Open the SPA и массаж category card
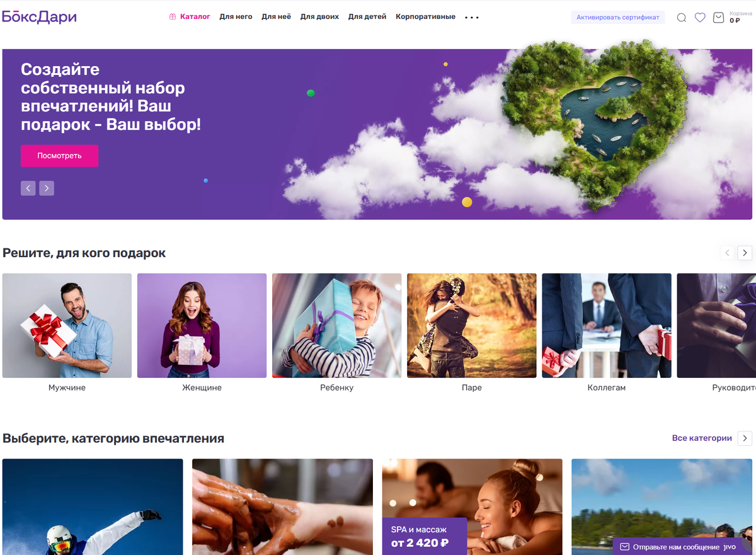The width and height of the screenshot is (756, 555). 472,506
